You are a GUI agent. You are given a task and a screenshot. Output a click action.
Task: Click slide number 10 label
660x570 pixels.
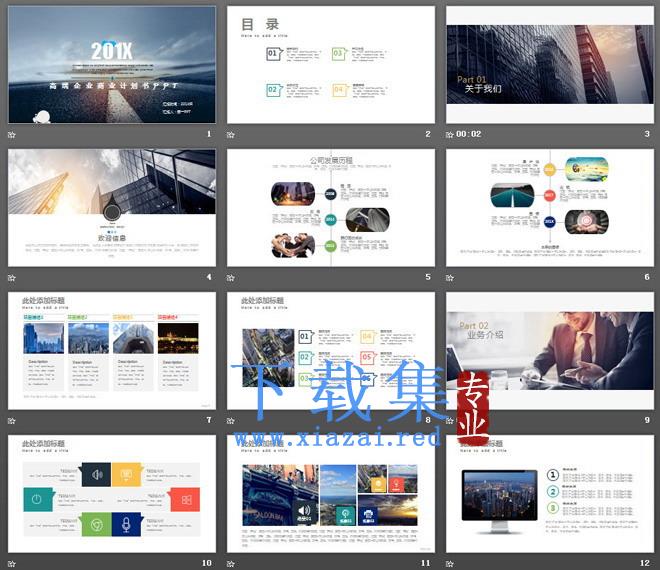(x=207, y=563)
